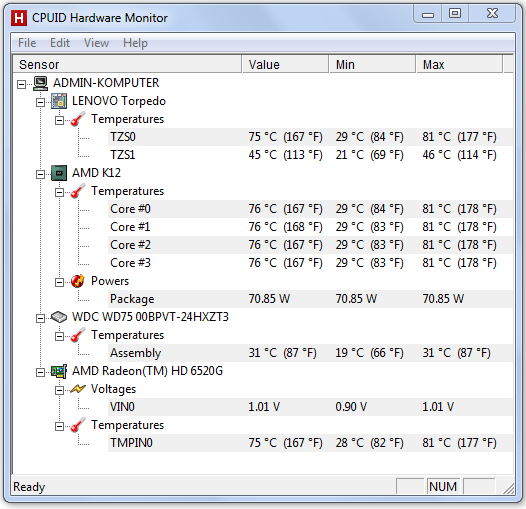
Task: Click the NUM status bar indicator
Action: (443, 487)
